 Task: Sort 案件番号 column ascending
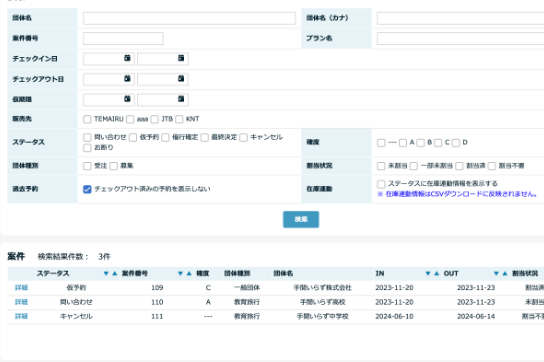[189, 273]
